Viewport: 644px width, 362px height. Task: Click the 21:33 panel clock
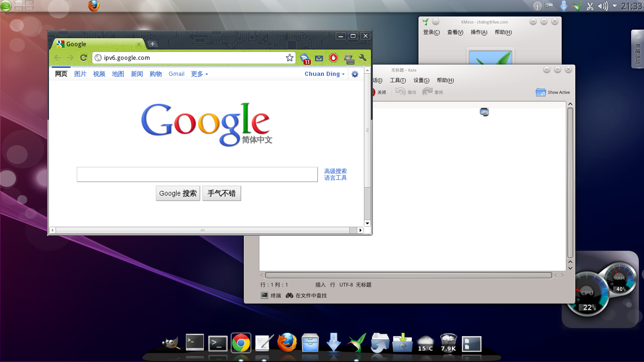coord(632,6)
